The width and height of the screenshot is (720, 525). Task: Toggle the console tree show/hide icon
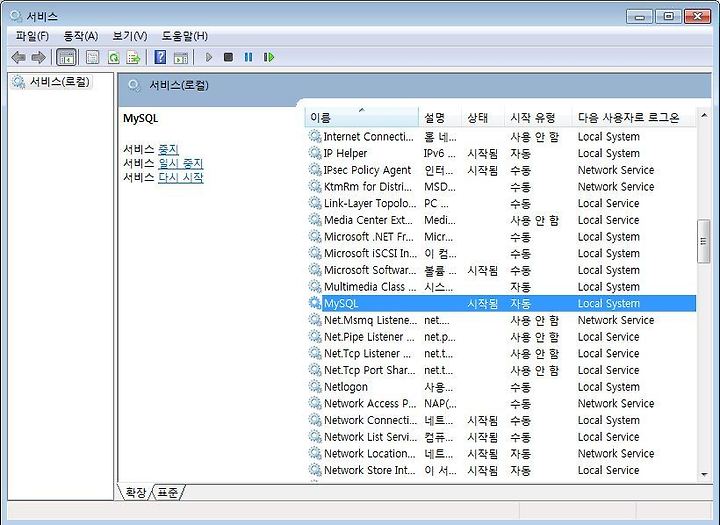66,57
